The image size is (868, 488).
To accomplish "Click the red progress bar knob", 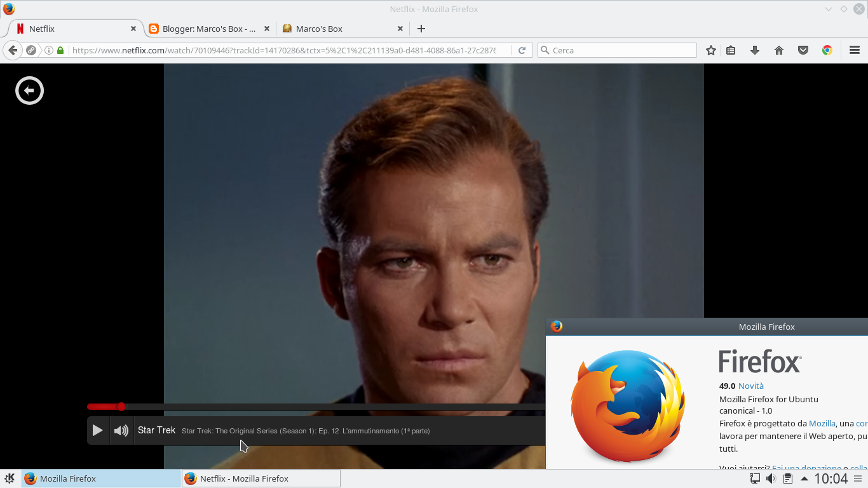I will point(121,407).
